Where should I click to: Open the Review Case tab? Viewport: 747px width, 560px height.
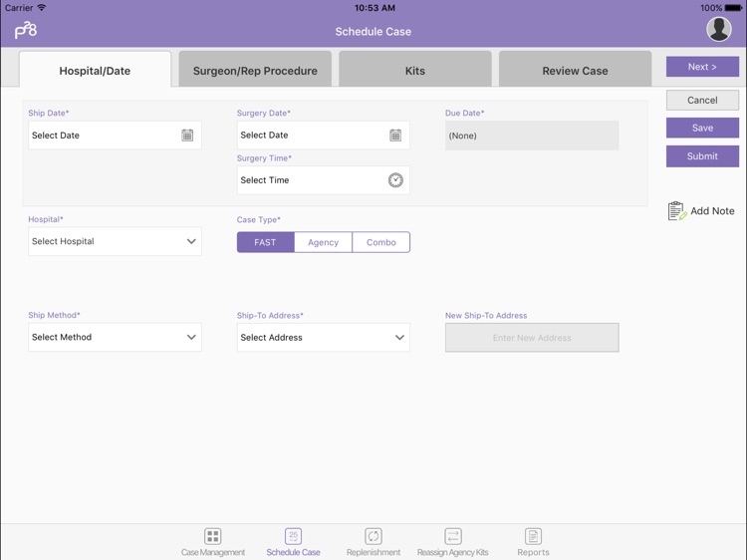tap(575, 69)
